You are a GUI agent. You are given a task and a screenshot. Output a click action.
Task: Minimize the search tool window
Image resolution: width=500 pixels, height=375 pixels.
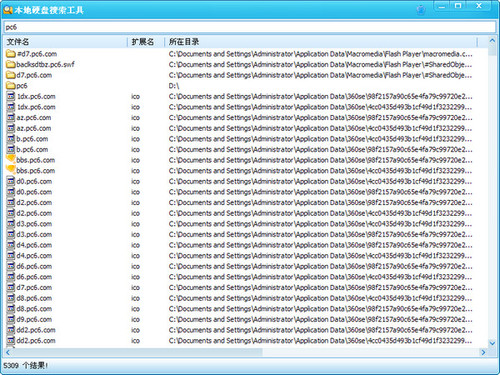click(442, 6)
